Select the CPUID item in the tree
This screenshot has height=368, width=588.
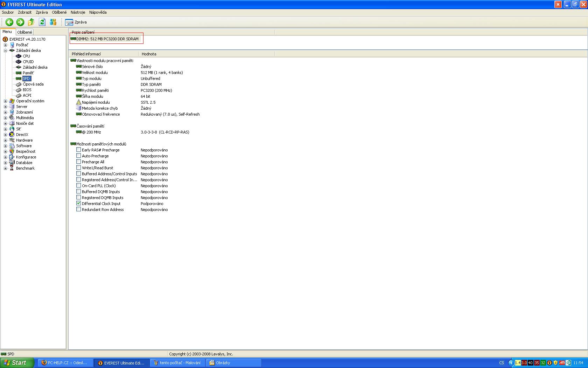[x=28, y=62]
